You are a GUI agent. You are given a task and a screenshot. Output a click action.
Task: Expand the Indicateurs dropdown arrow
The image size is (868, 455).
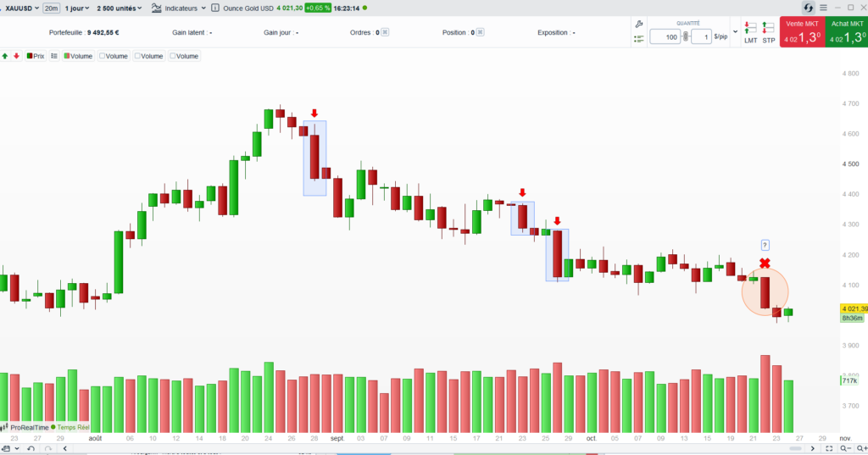pyautogui.click(x=203, y=8)
